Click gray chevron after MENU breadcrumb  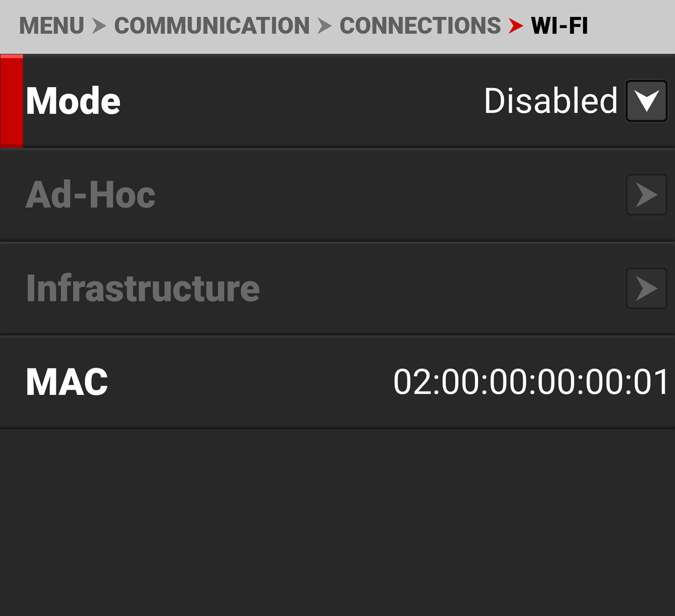point(99,26)
